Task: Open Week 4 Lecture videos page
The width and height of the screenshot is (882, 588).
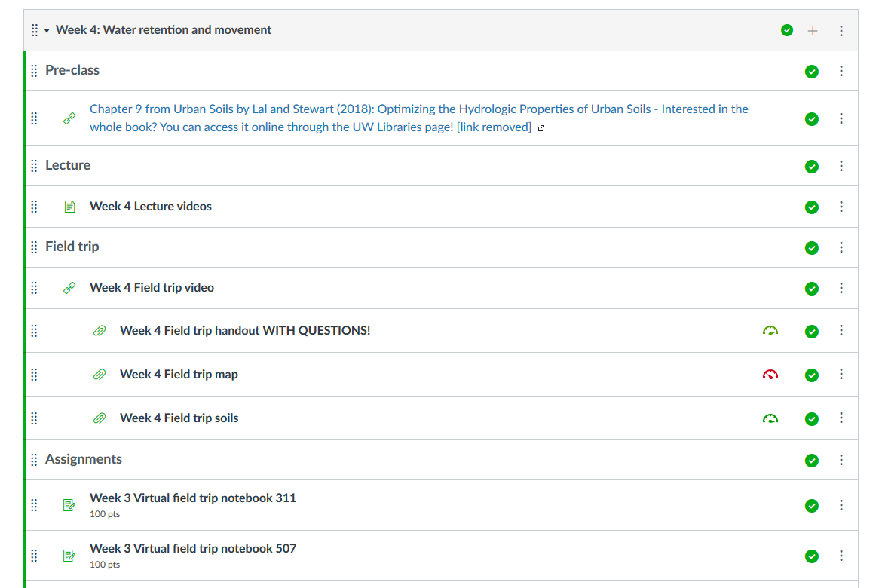Action: point(151,207)
